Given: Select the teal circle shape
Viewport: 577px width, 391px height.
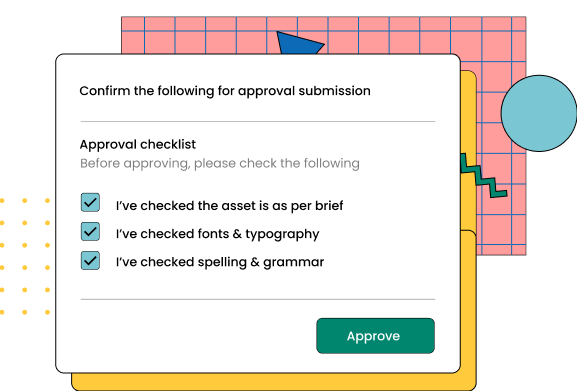Looking at the screenshot, I should pos(539,113).
